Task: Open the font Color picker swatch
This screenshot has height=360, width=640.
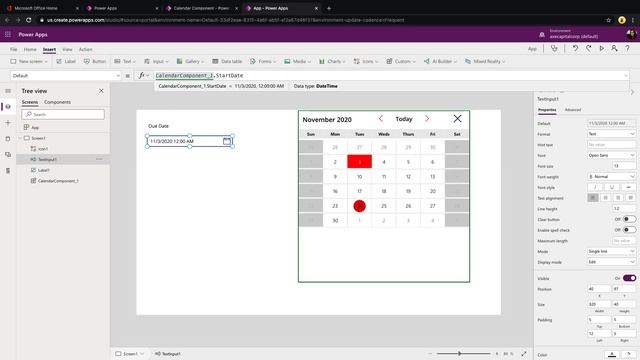Action: (x=612, y=355)
